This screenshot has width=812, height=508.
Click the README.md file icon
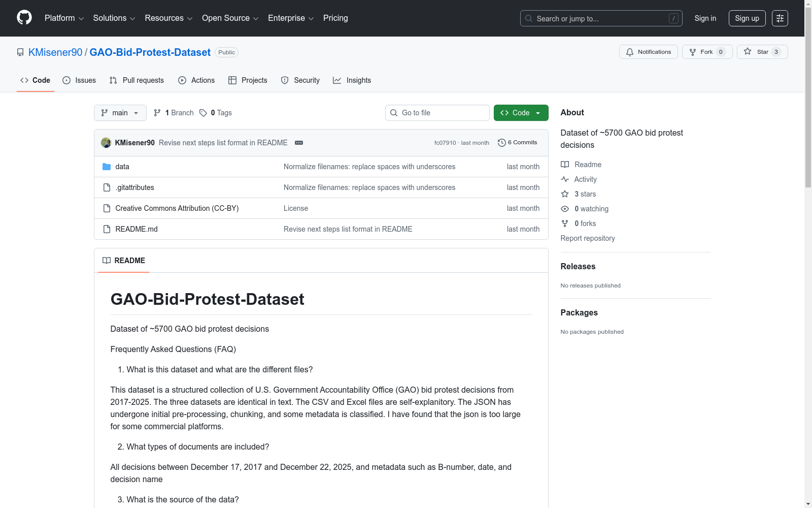click(x=107, y=229)
